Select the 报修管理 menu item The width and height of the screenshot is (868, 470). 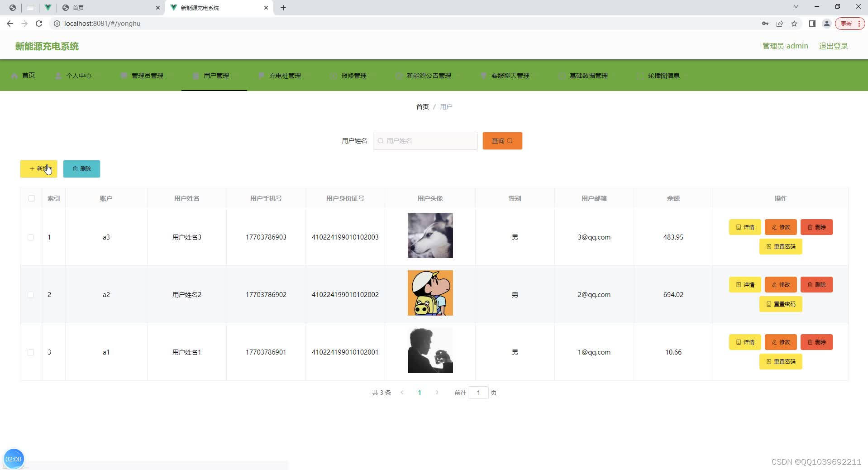354,76
